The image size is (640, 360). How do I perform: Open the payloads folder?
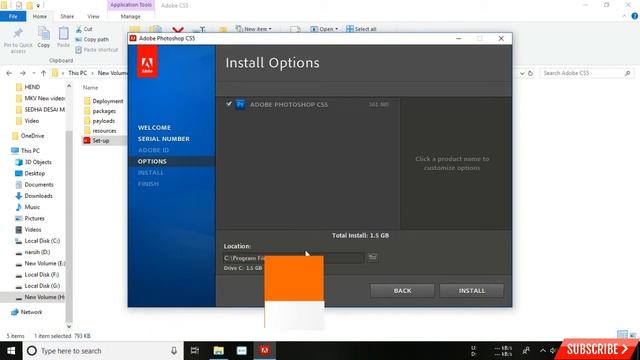tap(100, 121)
